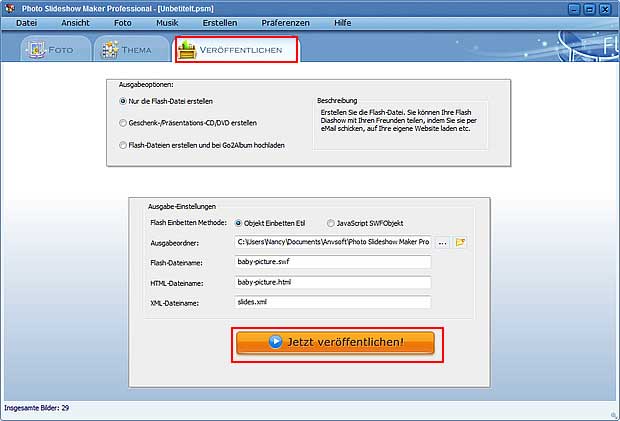The image size is (620, 421).
Task: Open the Ansicht menu
Action: [x=75, y=23]
